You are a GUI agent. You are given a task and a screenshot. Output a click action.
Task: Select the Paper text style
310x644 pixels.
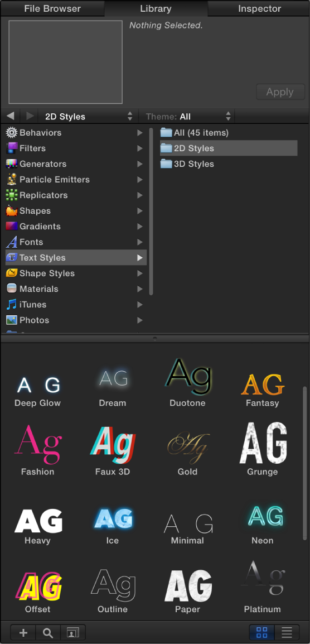click(188, 592)
